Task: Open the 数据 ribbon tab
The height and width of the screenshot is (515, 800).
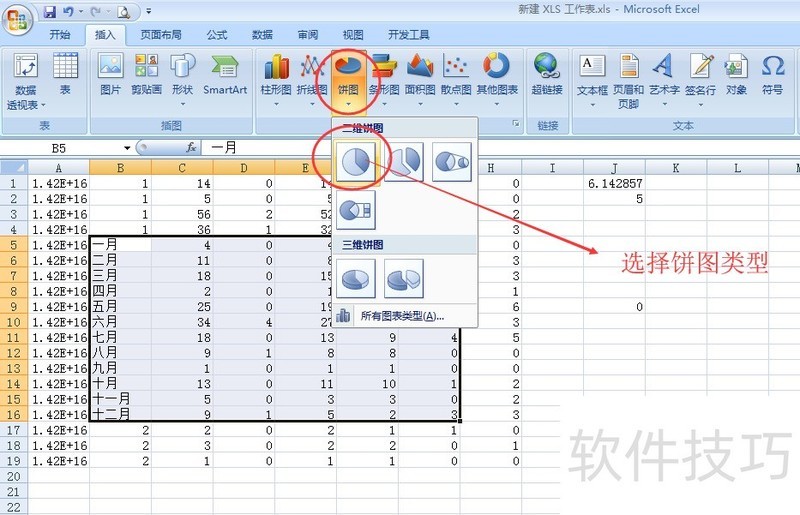Action: [x=262, y=35]
